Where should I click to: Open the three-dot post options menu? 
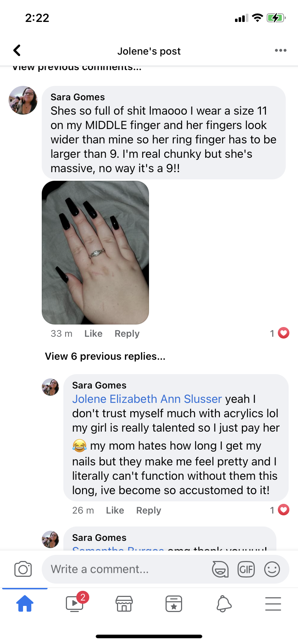click(x=280, y=50)
